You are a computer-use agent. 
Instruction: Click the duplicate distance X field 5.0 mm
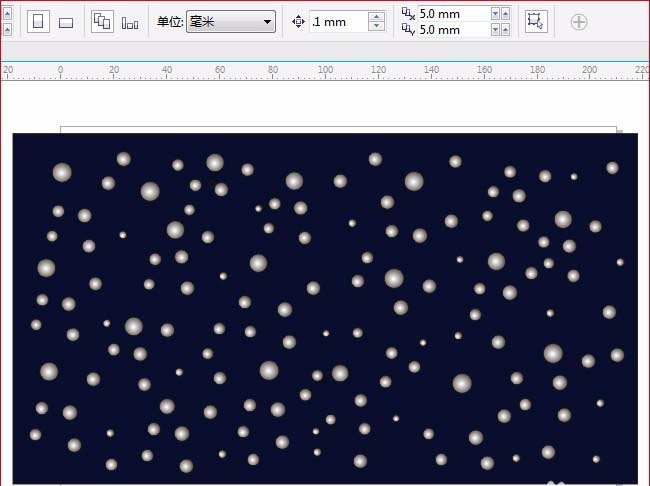pos(454,14)
